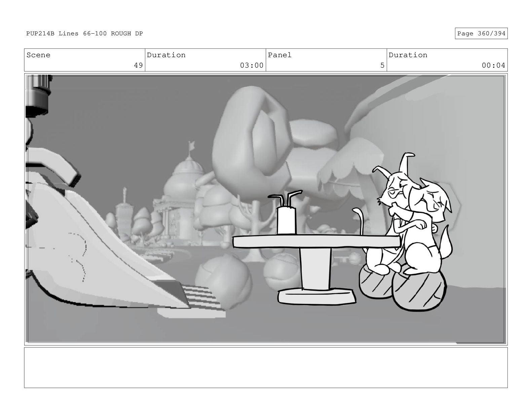Select the scene Duration cell showing 03:00

coord(205,60)
